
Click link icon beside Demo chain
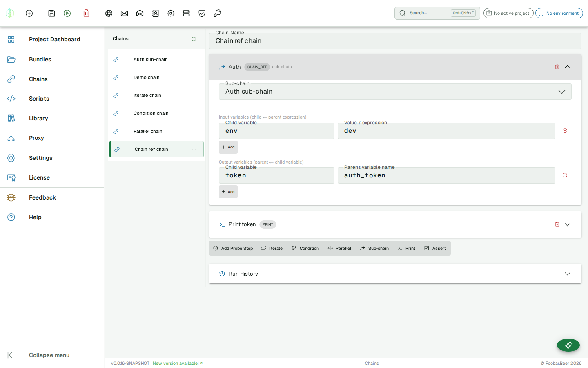point(116,77)
